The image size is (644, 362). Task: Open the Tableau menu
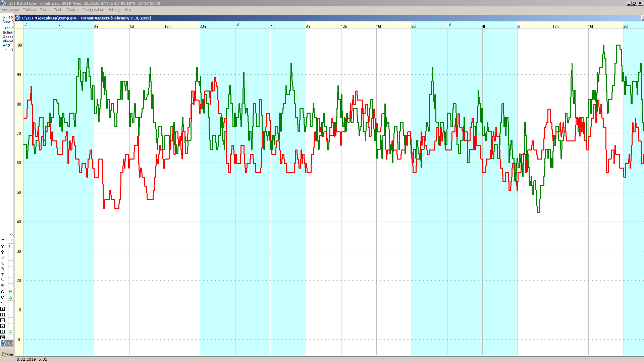(x=29, y=10)
